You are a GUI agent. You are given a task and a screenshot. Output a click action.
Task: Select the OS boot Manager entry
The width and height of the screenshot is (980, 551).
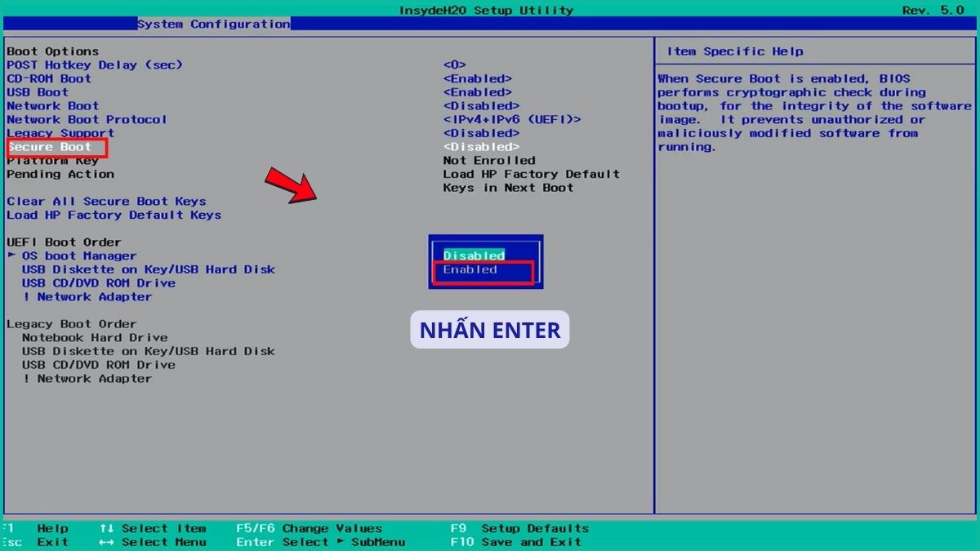pos(79,256)
